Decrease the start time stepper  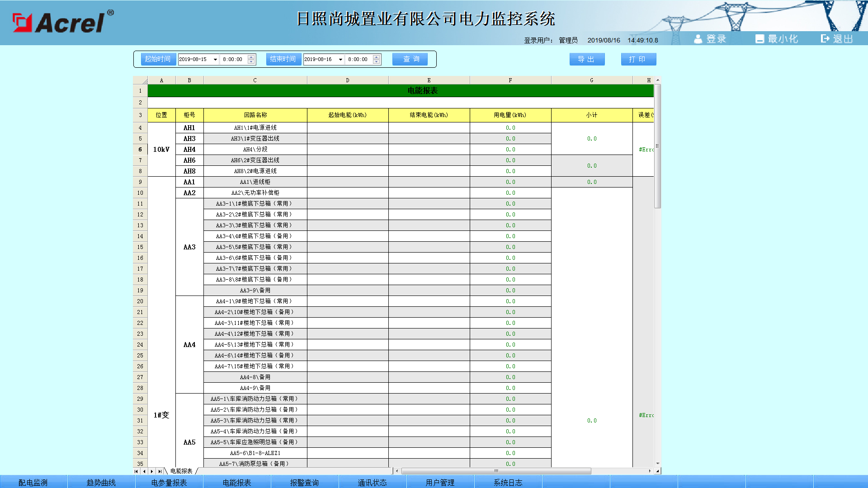click(251, 61)
